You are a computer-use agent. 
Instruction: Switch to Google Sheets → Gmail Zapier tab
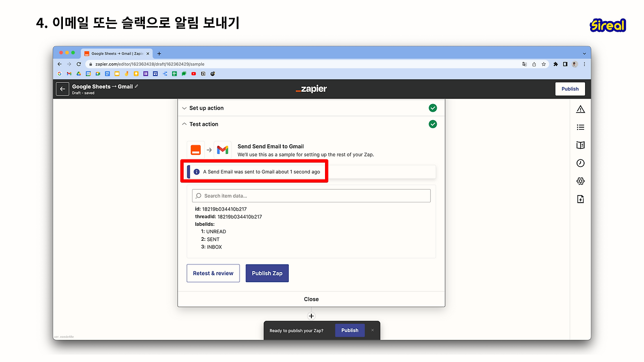116,53
